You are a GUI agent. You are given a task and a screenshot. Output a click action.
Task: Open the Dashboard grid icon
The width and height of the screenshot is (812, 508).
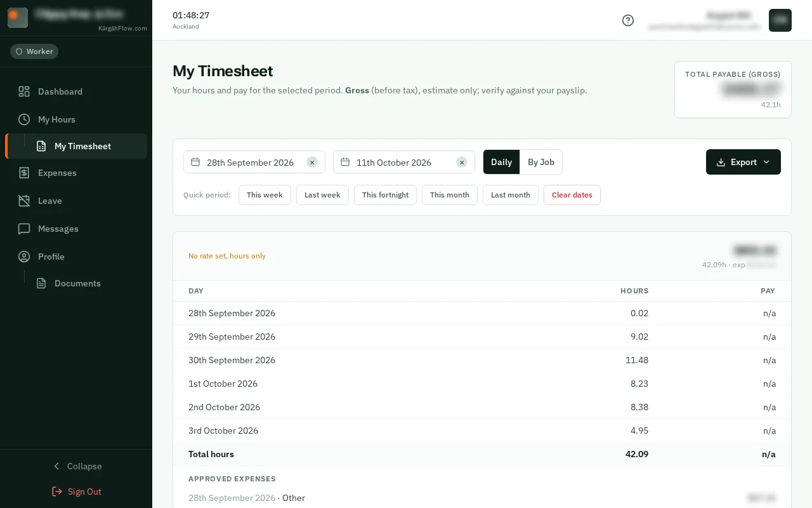pyautogui.click(x=24, y=91)
